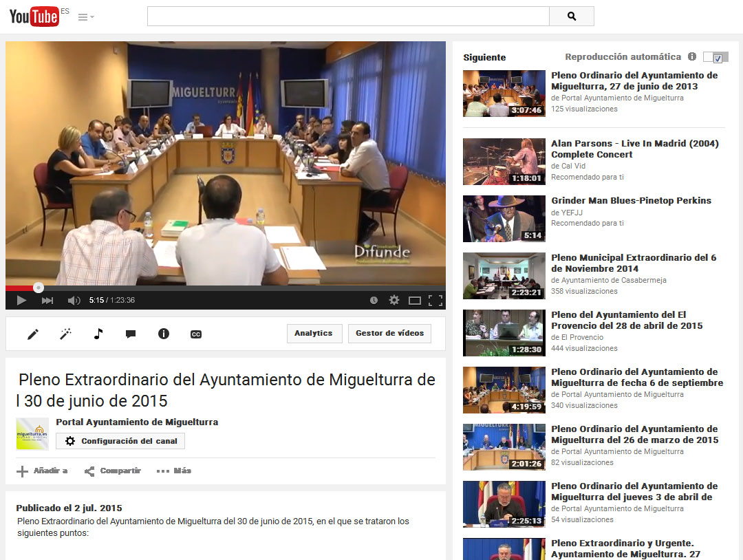Open Pleno Extraordinario y Urgente video link

click(625, 548)
